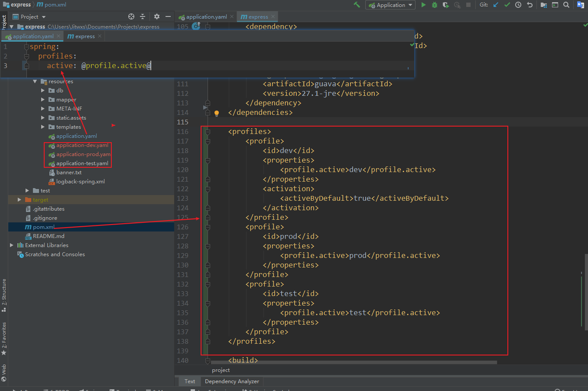Viewport: 588px width, 391px height.
Task: Expand the External Libraries node
Action: click(12, 245)
